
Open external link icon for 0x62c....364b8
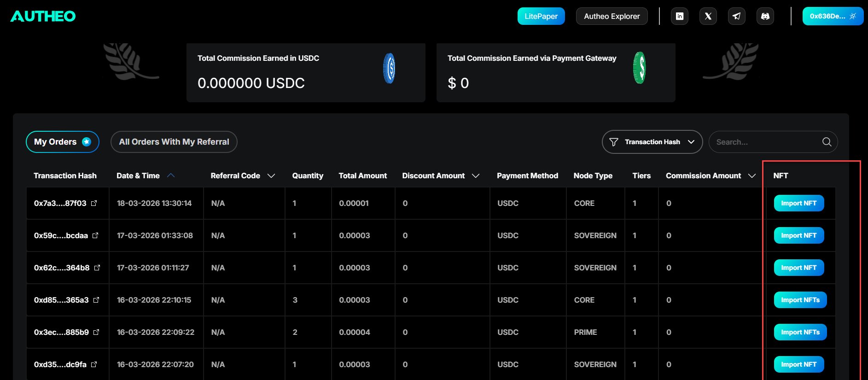pos(97,268)
